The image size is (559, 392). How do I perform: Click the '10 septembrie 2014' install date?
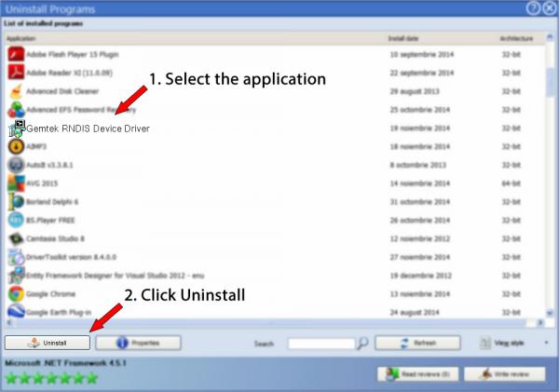coord(422,55)
